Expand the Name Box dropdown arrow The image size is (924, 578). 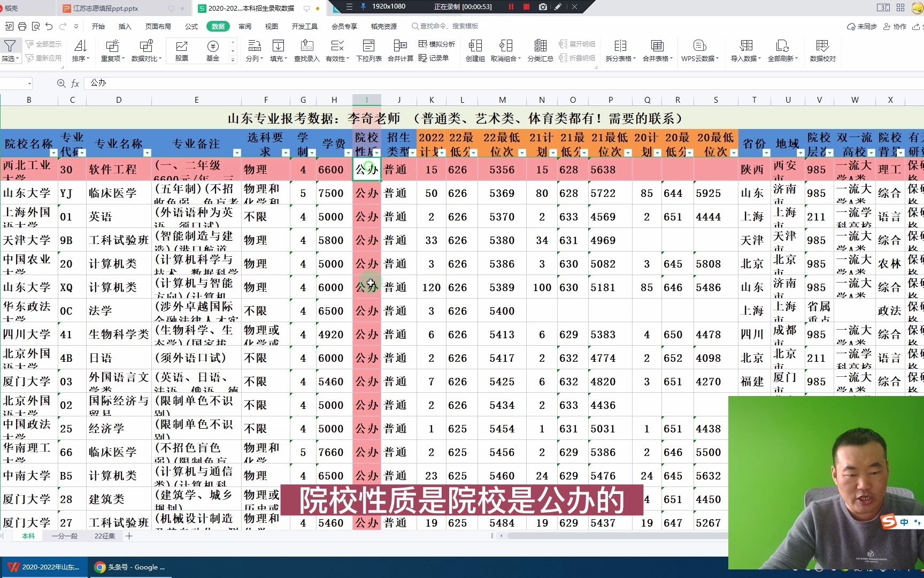[29, 83]
